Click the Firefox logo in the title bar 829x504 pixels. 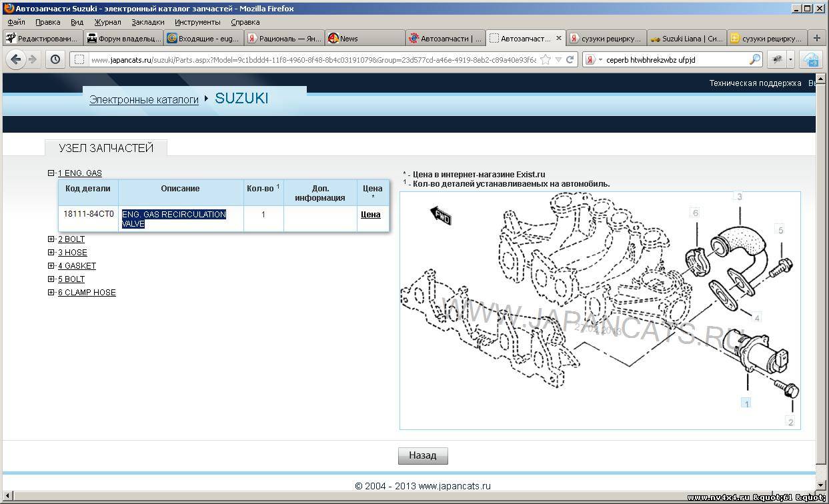[9, 8]
